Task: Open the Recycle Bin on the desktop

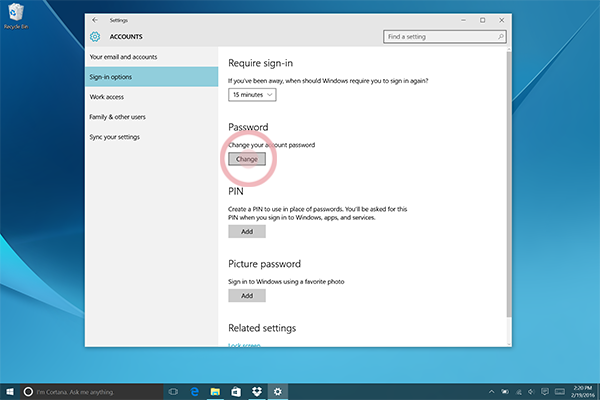Action: pos(16,16)
